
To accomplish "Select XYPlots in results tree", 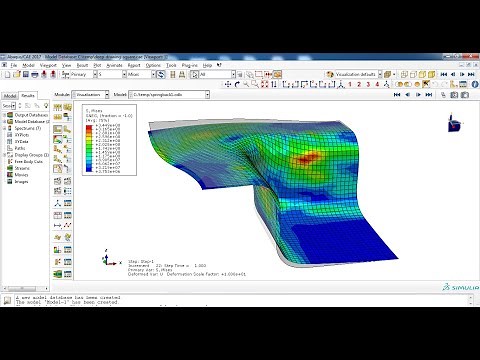I will [22, 135].
